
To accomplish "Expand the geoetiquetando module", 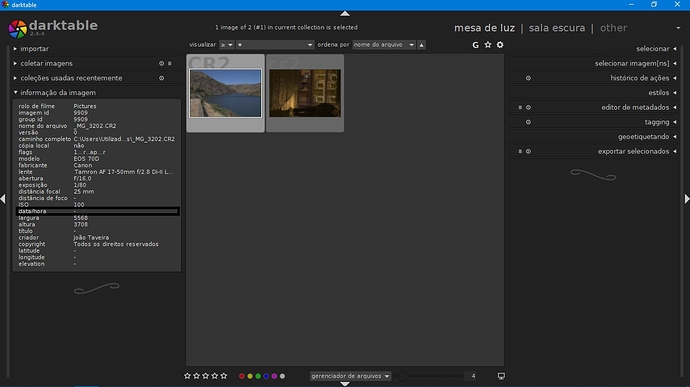I will pos(643,137).
